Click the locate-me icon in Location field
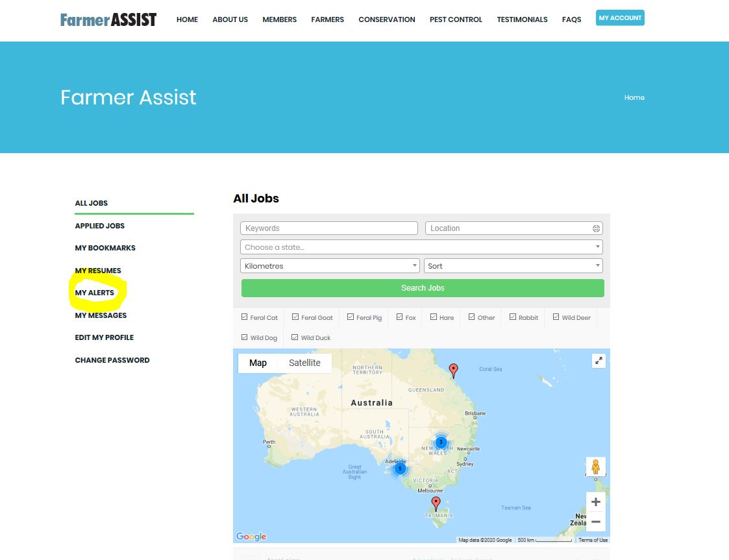The height and width of the screenshot is (560, 729). tap(596, 228)
